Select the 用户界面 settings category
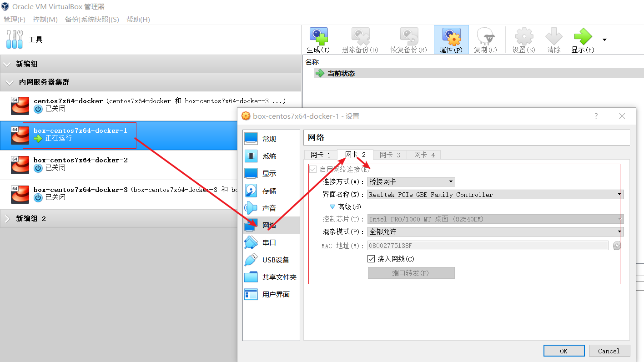 (271, 294)
